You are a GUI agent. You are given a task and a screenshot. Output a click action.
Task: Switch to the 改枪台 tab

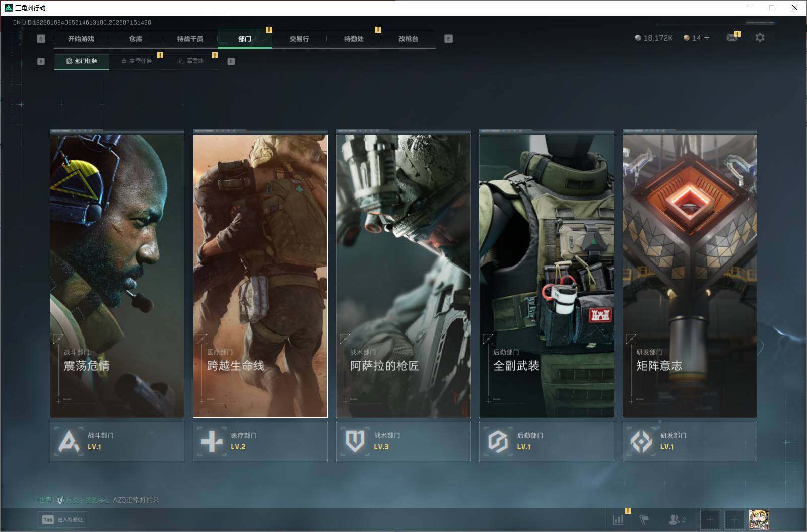tap(408, 39)
